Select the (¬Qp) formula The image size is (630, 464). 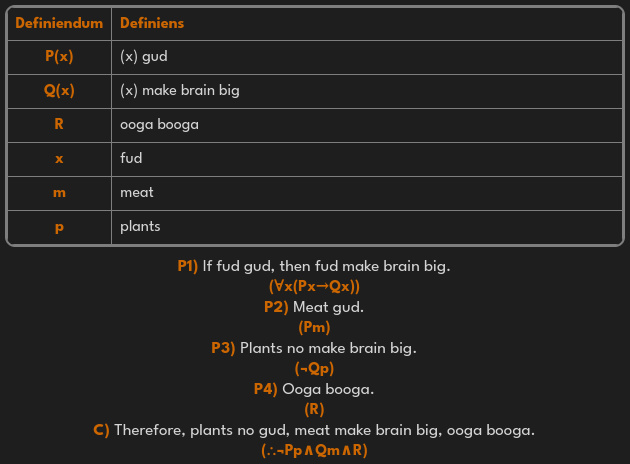click(x=314, y=368)
